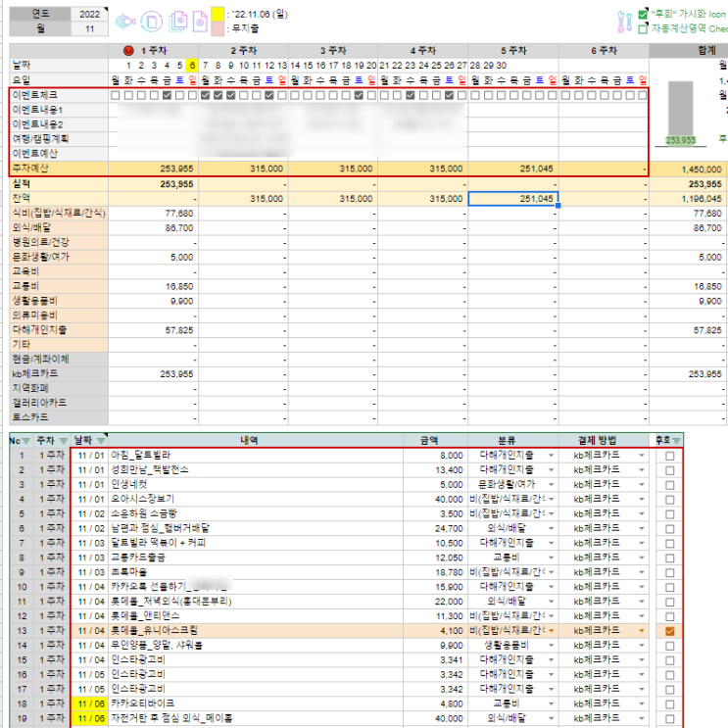This screenshot has height=728, width=728.
Task: Click the circular copy icon in the header
Action: coord(151,22)
